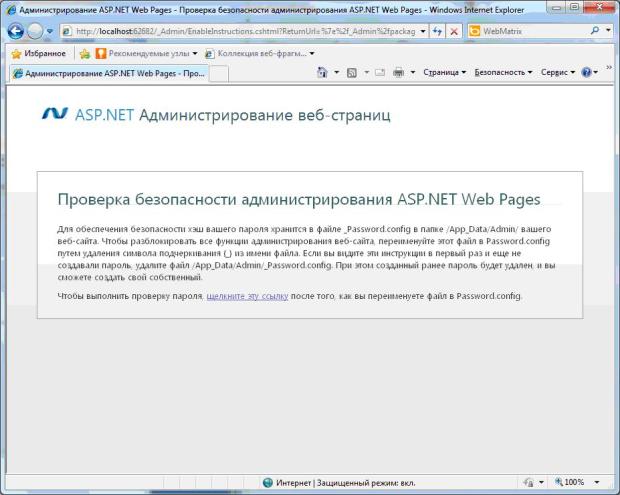Screen dimensions: 620x495
Task: Open the Страница menu
Action: pyautogui.click(x=444, y=72)
